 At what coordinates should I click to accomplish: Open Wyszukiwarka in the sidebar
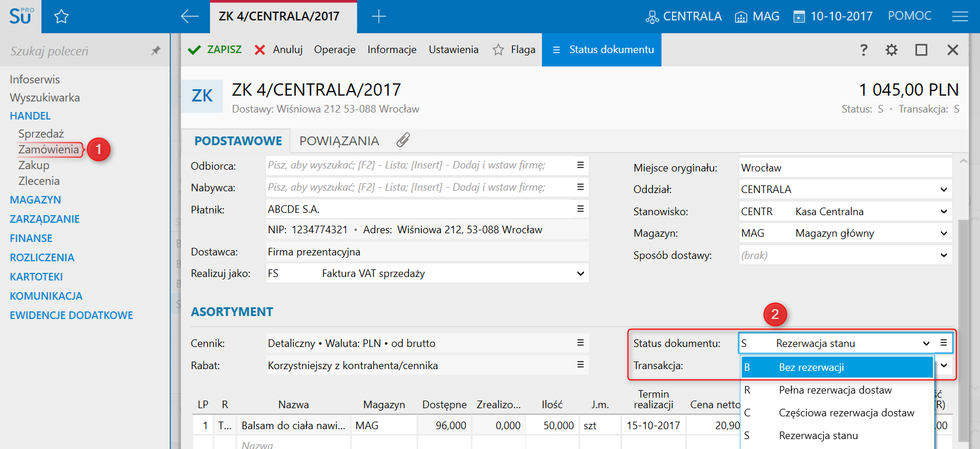pos(45,97)
